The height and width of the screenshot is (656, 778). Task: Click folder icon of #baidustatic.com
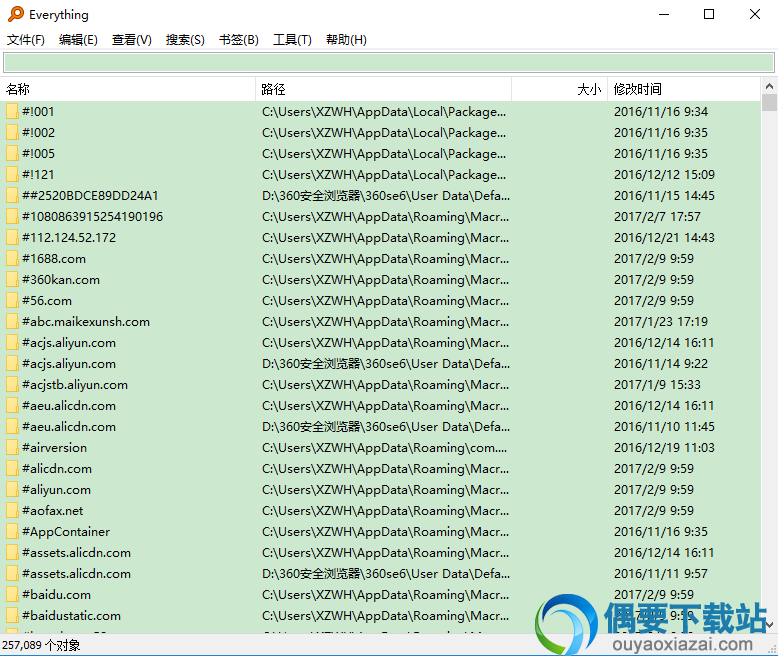click(12, 615)
